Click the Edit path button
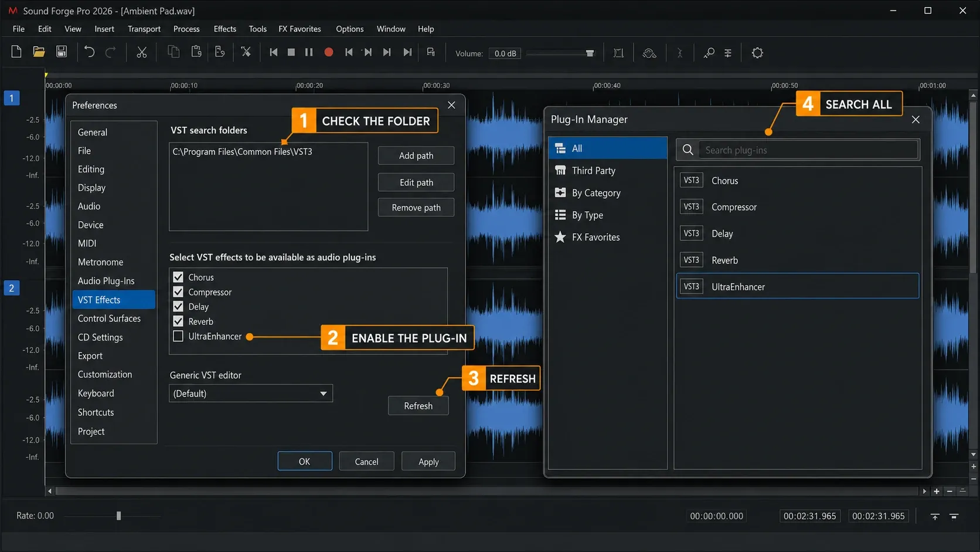Image resolution: width=980 pixels, height=552 pixels. (416, 182)
